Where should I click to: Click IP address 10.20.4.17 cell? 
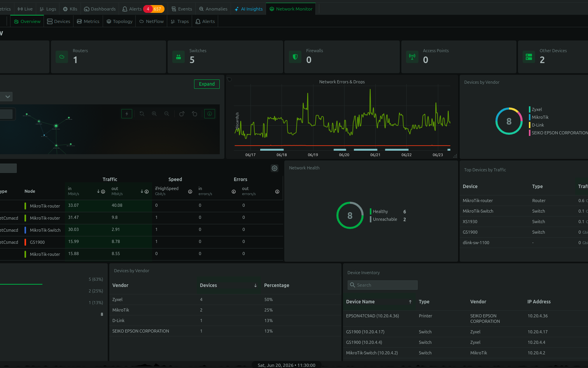click(x=538, y=332)
